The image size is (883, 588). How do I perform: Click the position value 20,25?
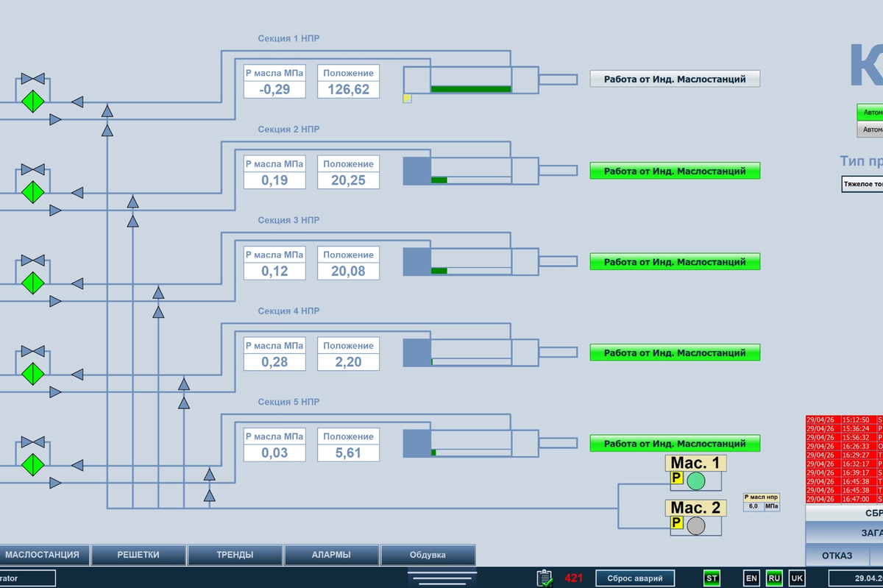(349, 180)
